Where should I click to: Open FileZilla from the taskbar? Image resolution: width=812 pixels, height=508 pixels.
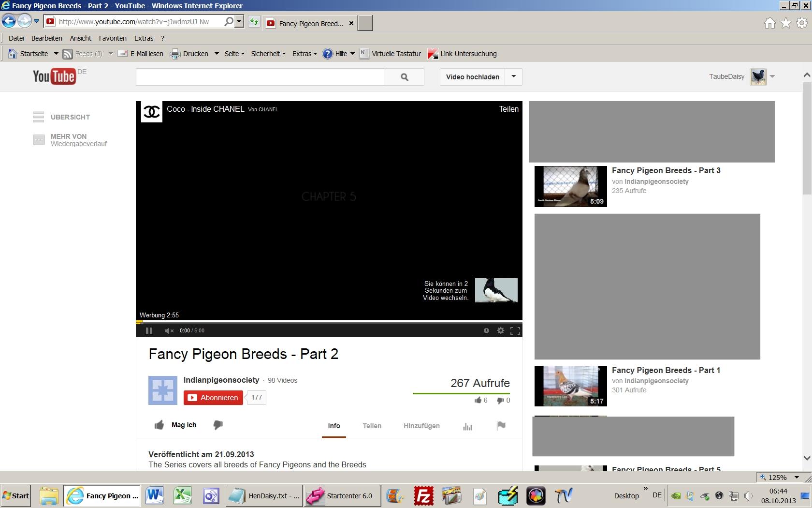(423, 496)
